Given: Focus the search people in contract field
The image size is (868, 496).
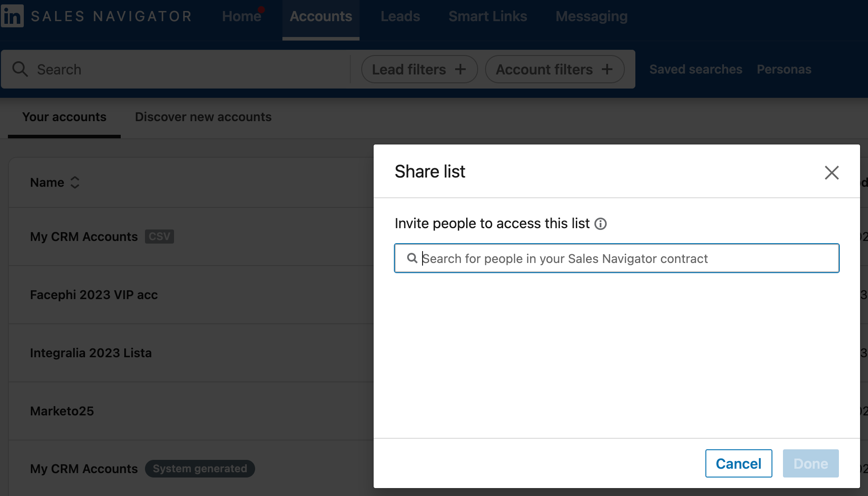Looking at the screenshot, I should pos(617,258).
